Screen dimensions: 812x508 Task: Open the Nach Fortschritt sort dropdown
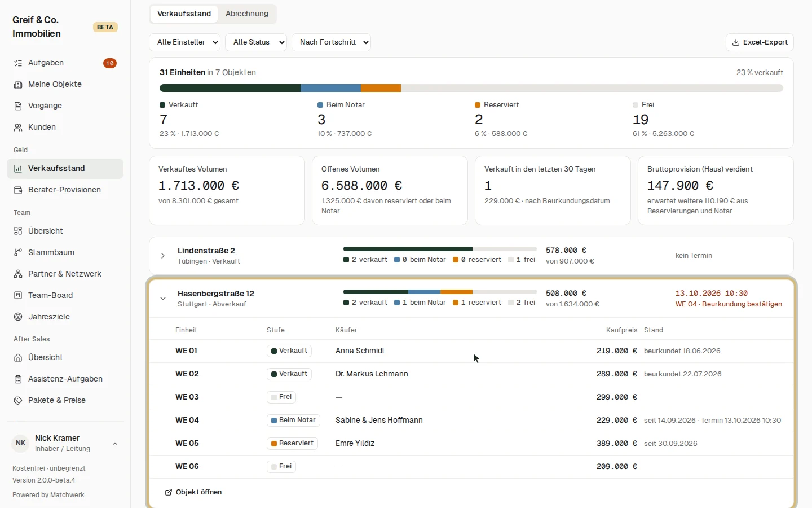tap(331, 42)
